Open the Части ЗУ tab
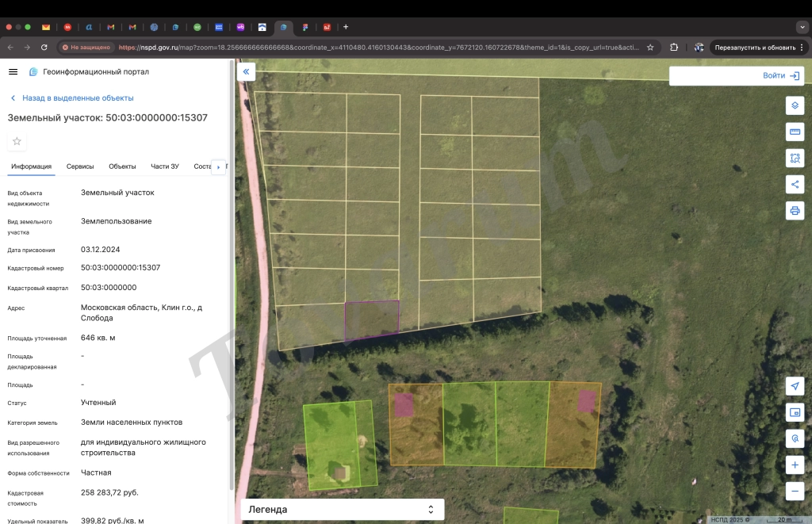Screen dimensions: 812x524 pos(165,166)
